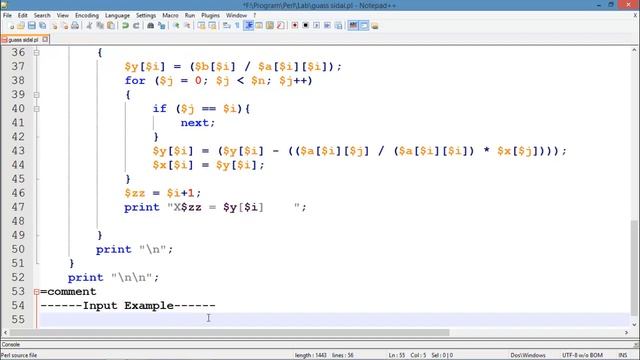Click the Dos\Windows status bar field

pos(528,355)
